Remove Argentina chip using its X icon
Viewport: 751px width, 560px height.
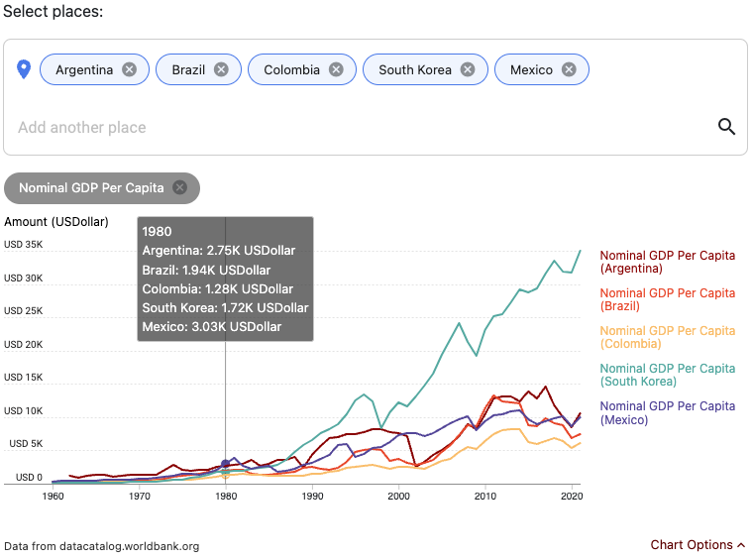point(129,69)
